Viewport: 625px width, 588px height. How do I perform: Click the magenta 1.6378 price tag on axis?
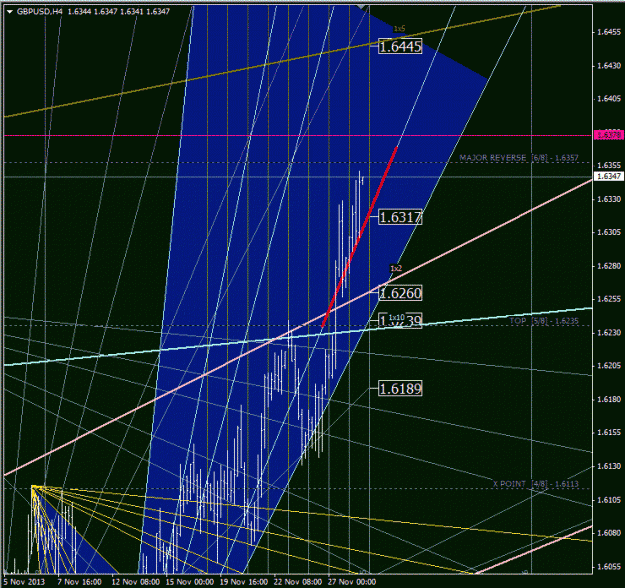[608, 135]
